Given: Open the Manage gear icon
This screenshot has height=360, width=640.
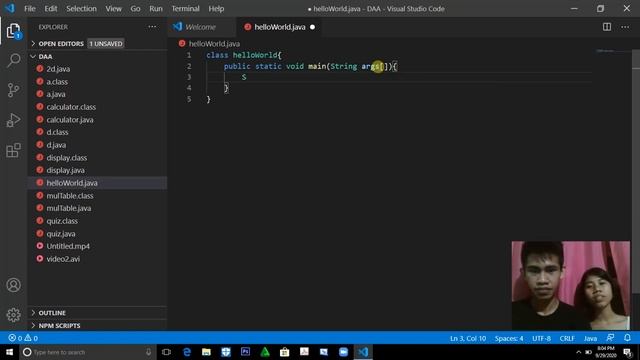Looking at the screenshot, I should tap(13, 315).
